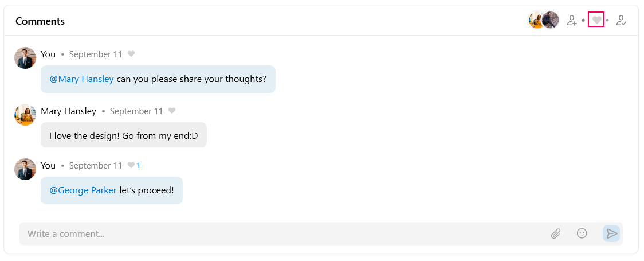Image resolution: width=644 pixels, height=261 pixels.
Task: Click your avatar beside the "let's proceed" comment
Action: (x=25, y=169)
